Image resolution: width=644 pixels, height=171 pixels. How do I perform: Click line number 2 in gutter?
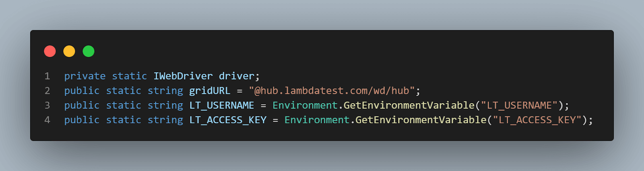point(47,91)
